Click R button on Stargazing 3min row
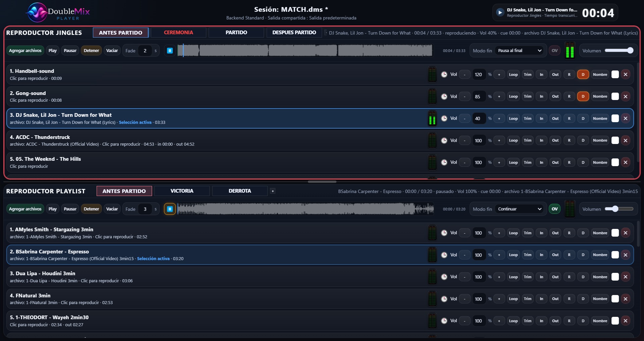The image size is (644, 341). click(x=569, y=233)
